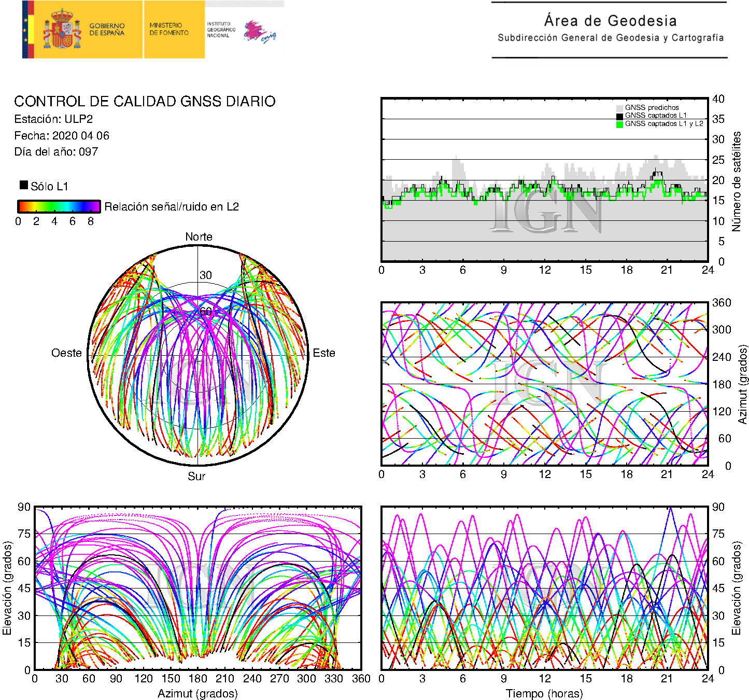Click the green GNSS captados L1 y L2 swatch
The height and width of the screenshot is (700, 749).
pyautogui.click(x=619, y=124)
